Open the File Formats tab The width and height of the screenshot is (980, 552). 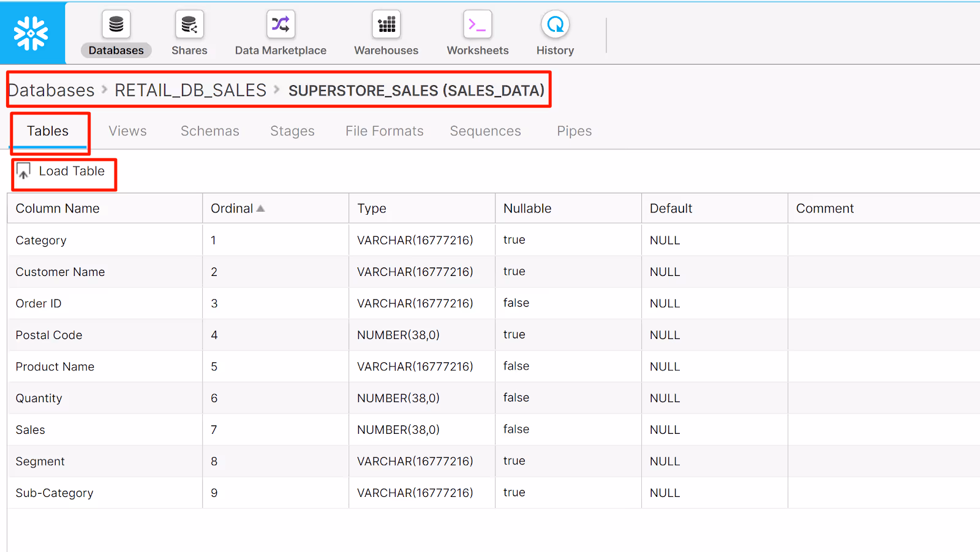384,130
